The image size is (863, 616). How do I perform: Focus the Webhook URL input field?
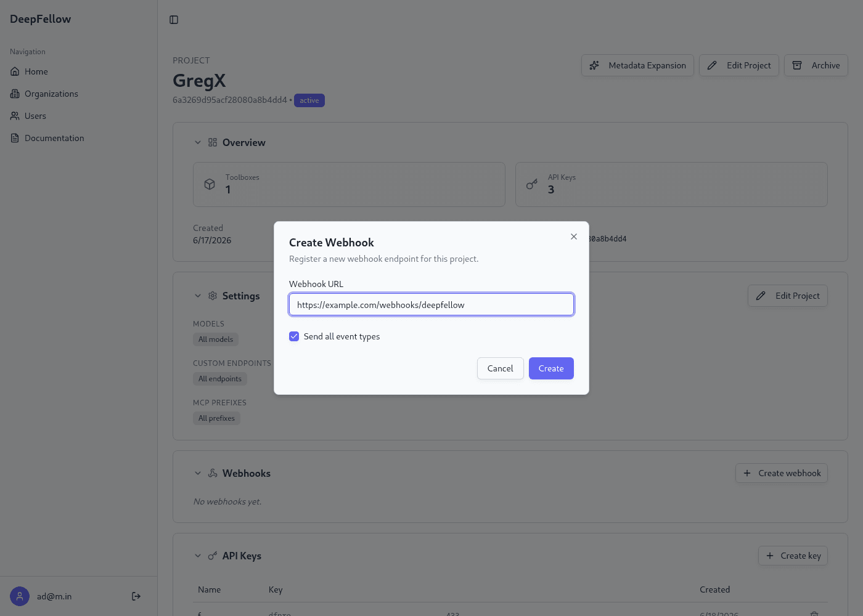coord(431,304)
